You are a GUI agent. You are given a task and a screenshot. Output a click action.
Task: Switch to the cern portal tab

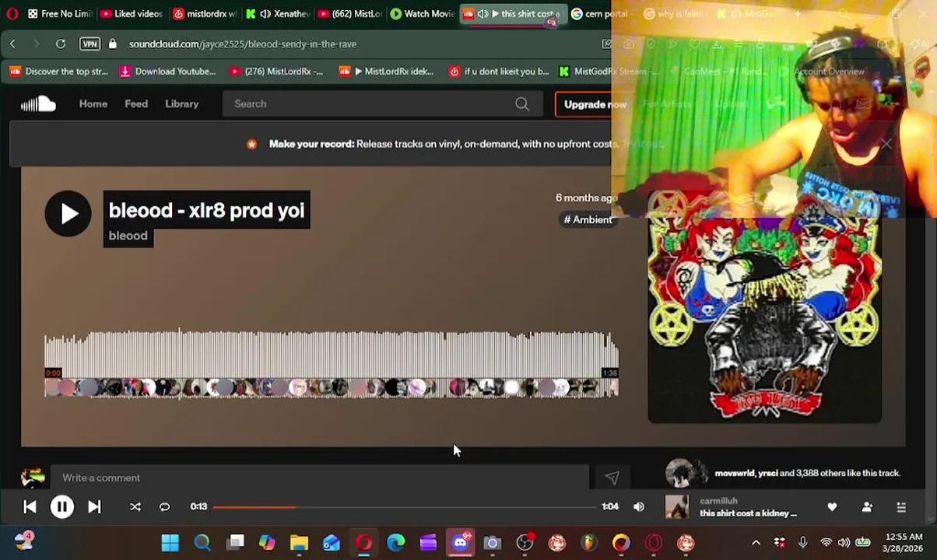point(600,13)
